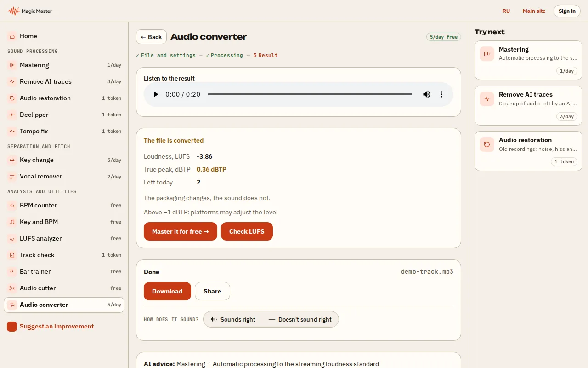Image resolution: width=588 pixels, height=368 pixels.
Task: Click the Vocal remover icon
Action: click(12, 176)
